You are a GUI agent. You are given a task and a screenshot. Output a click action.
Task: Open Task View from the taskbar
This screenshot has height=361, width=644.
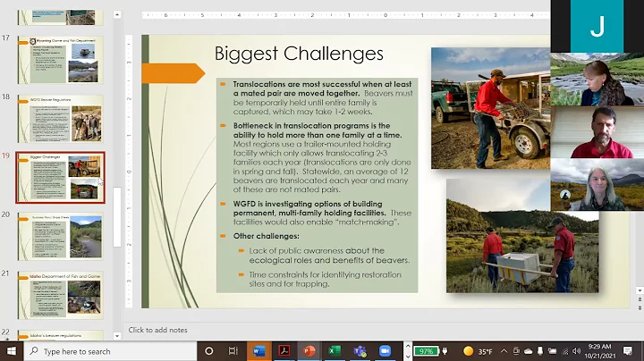[233, 351]
